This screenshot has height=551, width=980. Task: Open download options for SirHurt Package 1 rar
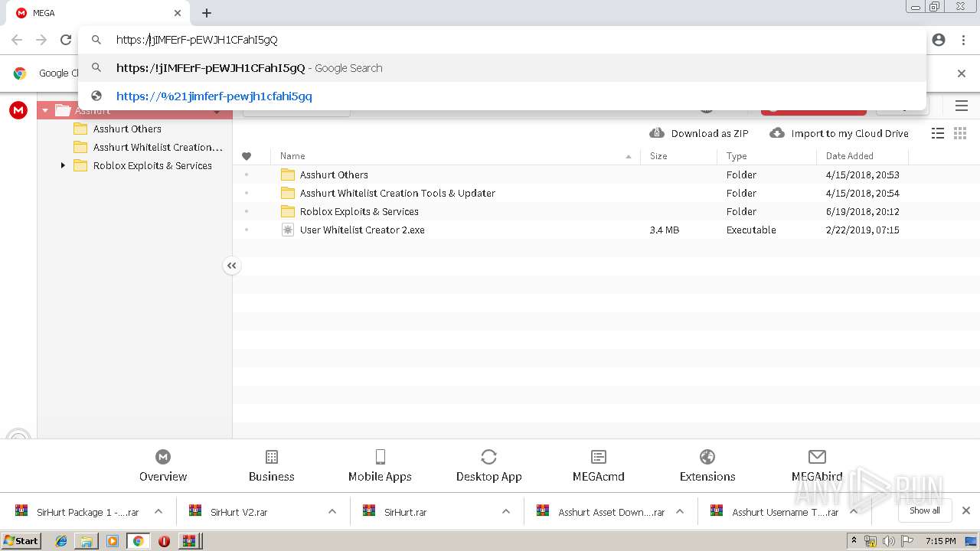tap(158, 512)
